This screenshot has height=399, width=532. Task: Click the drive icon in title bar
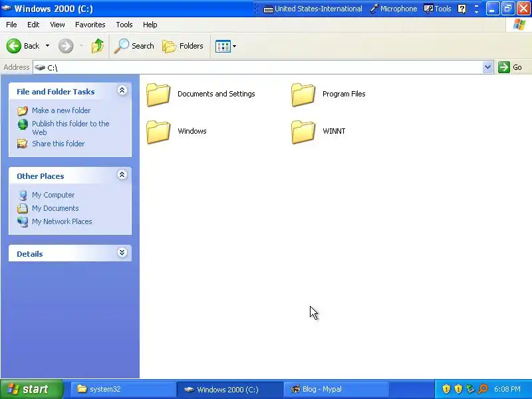pyautogui.click(x=7, y=8)
